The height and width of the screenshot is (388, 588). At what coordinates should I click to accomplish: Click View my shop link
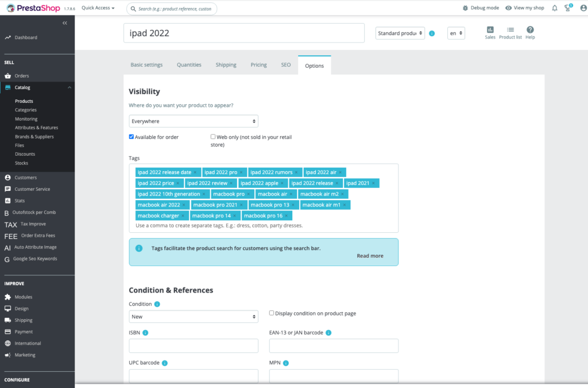(x=525, y=8)
